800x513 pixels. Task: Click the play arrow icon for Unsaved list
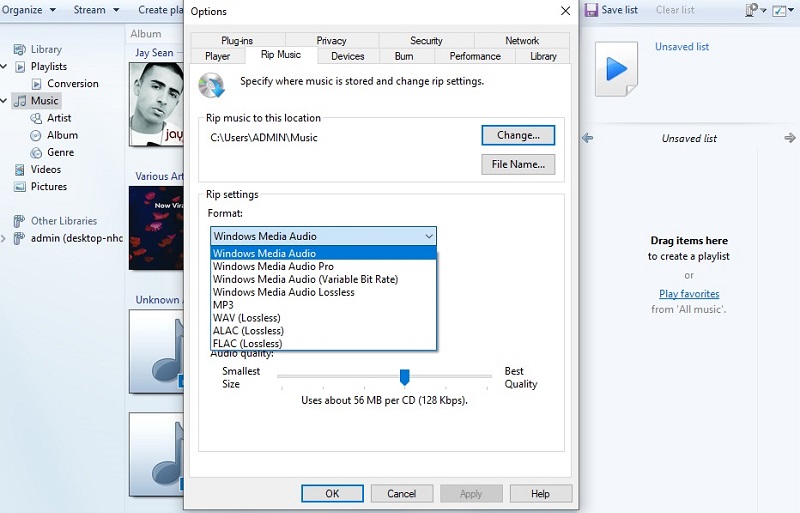tap(616, 69)
